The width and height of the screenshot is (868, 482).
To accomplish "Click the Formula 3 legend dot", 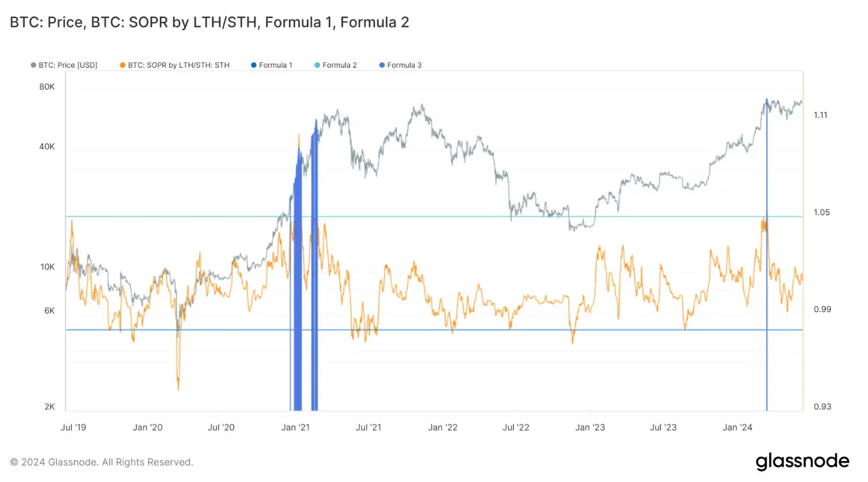I will point(382,65).
